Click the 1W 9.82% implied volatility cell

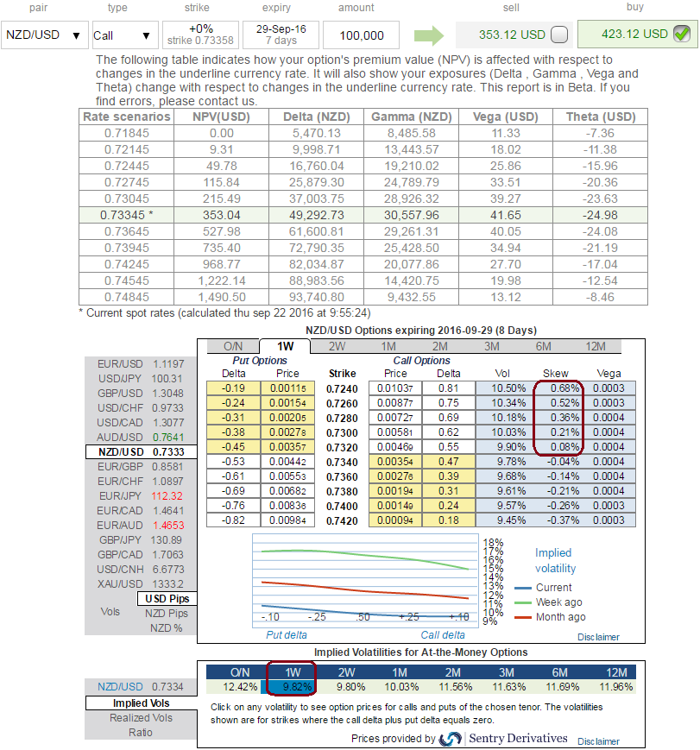(x=290, y=686)
